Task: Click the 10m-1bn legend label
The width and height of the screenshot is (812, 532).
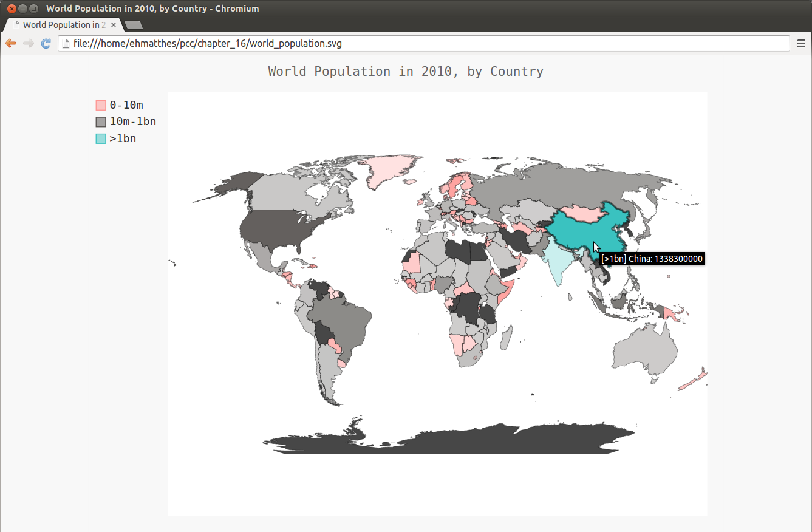Action: point(133,122)
